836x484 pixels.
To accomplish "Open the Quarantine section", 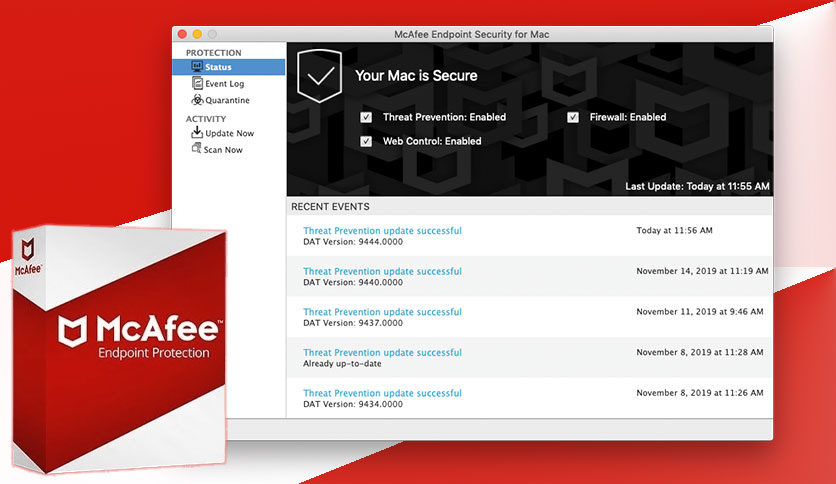I will coord(229,100).
